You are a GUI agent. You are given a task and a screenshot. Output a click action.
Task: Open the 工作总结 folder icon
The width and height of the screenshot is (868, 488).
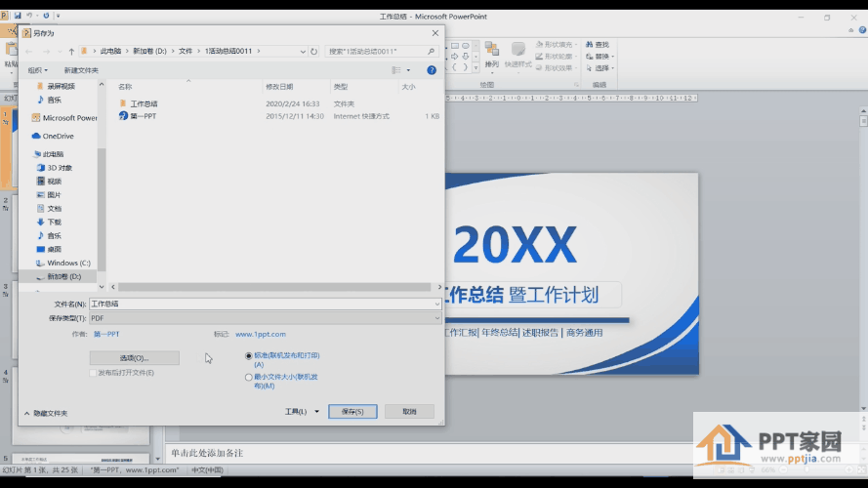pos(123,103)
